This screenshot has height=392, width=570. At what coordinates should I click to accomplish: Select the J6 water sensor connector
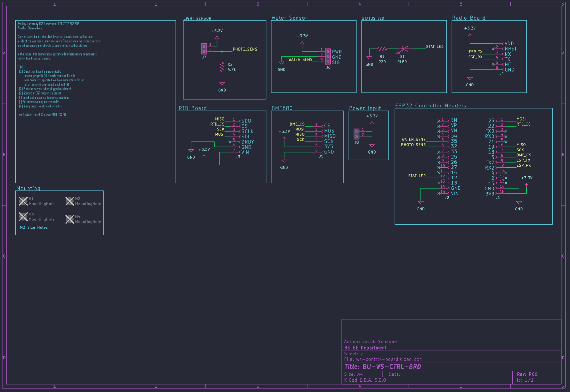pos(328,57)
